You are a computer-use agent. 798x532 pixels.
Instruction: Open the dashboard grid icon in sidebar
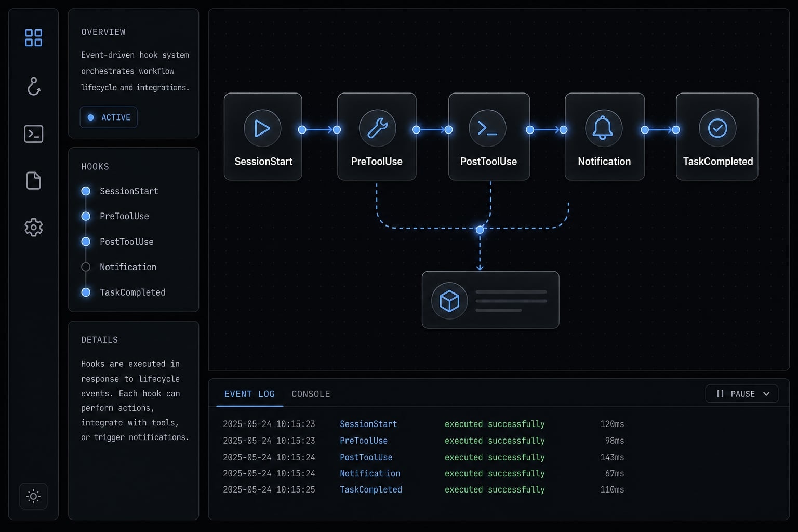point(33,38)
